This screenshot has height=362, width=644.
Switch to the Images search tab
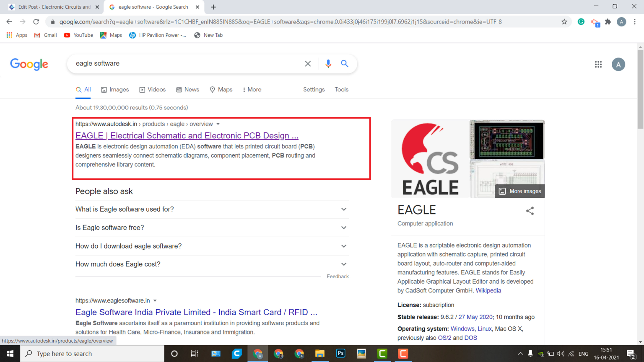click(115, 90)
